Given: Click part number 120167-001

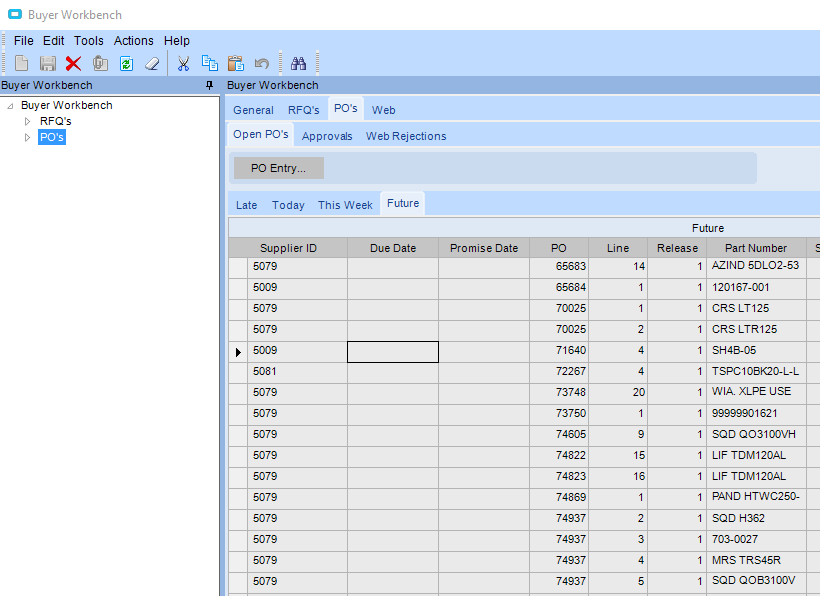Looking at the screenshot, I should tap(756, 289).
